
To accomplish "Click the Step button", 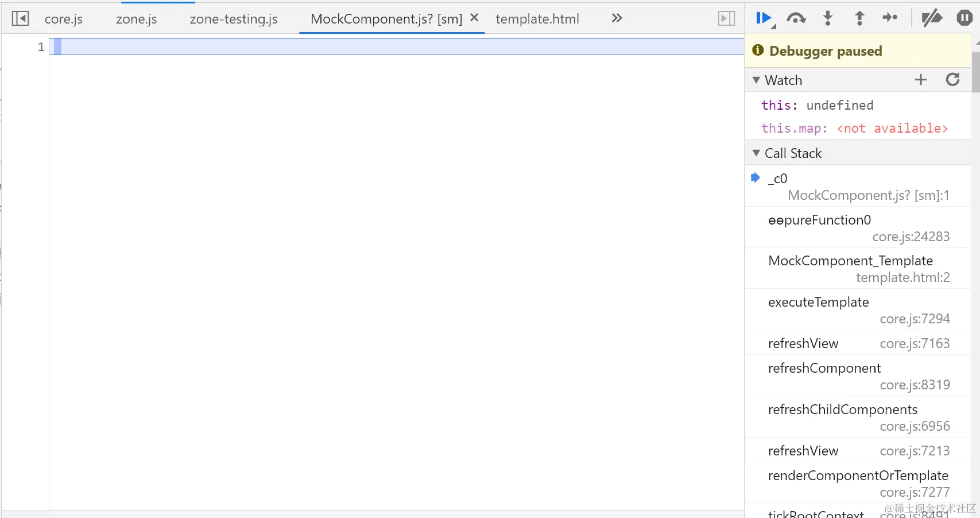I will 890,18.
